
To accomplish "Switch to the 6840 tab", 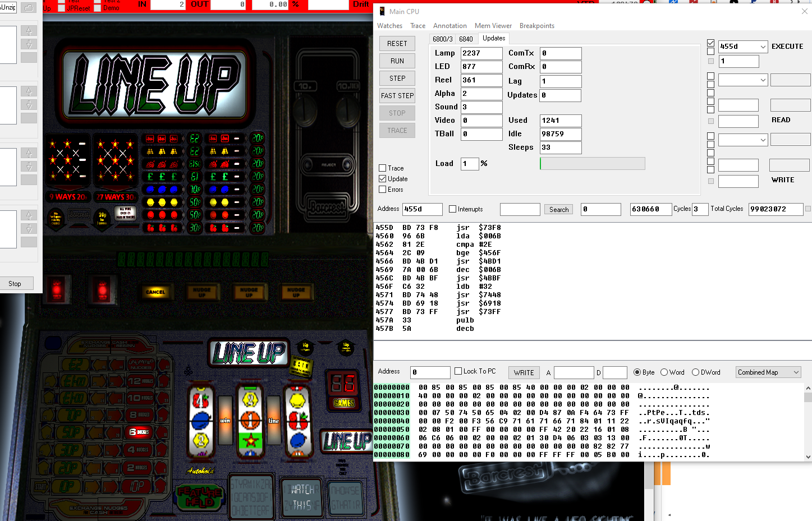I will (466, 38).
